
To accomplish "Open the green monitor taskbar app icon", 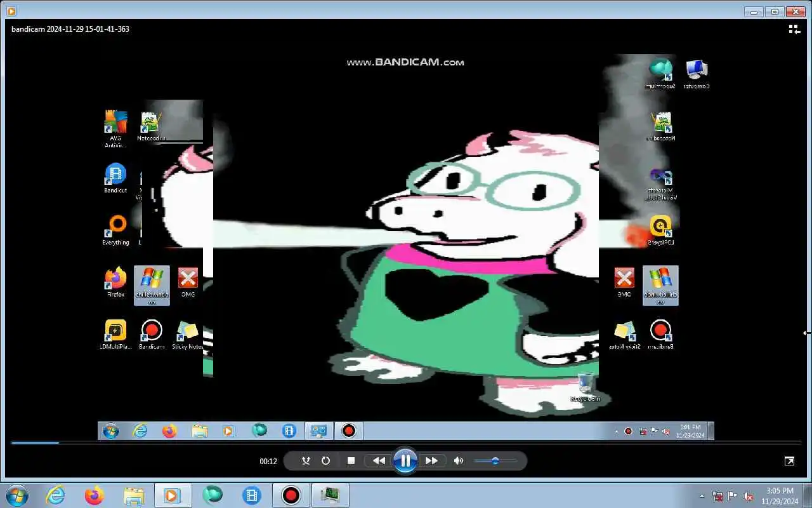I will 330,495.
